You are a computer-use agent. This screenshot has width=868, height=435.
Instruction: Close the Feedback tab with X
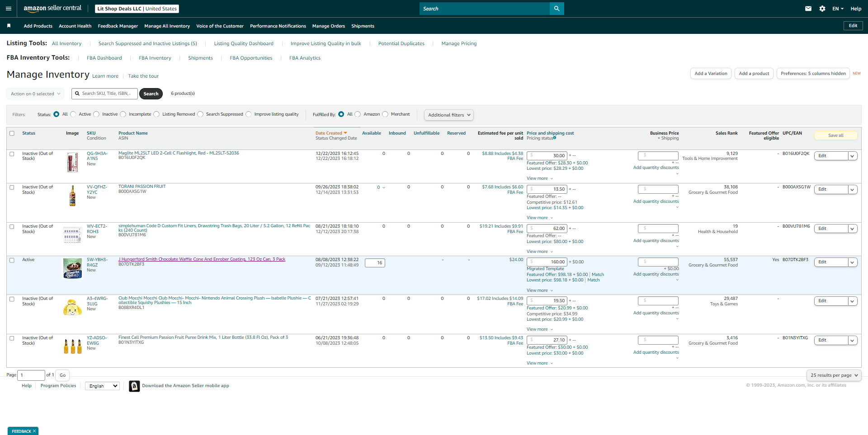coord(34,431)
